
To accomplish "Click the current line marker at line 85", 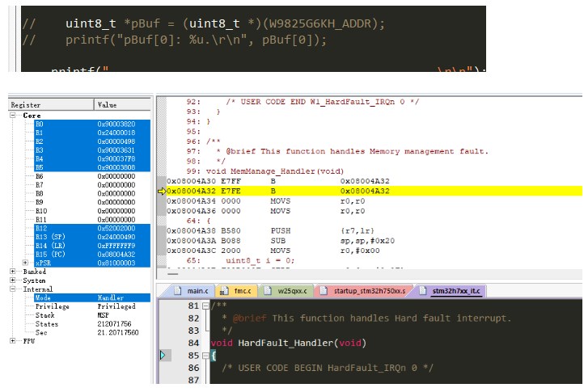I will click(163, 356).
